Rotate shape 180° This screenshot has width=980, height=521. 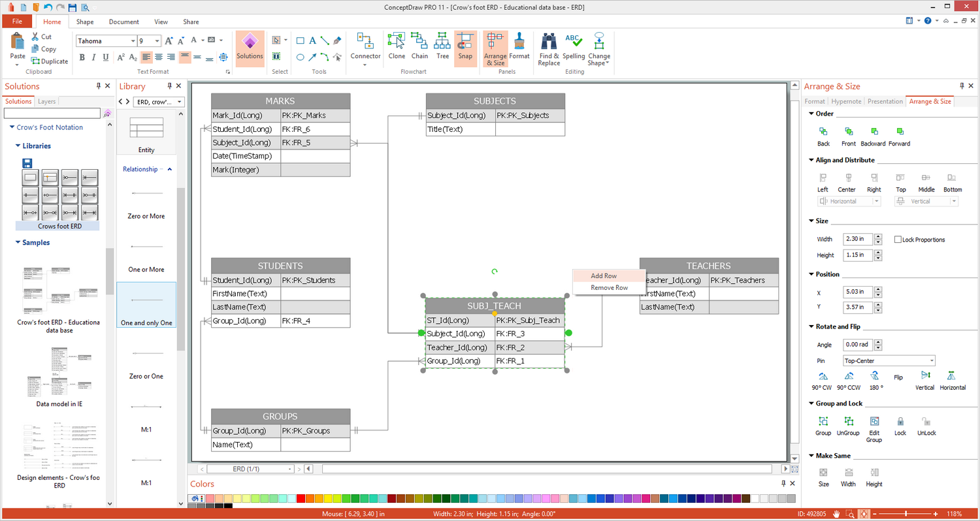874,381
